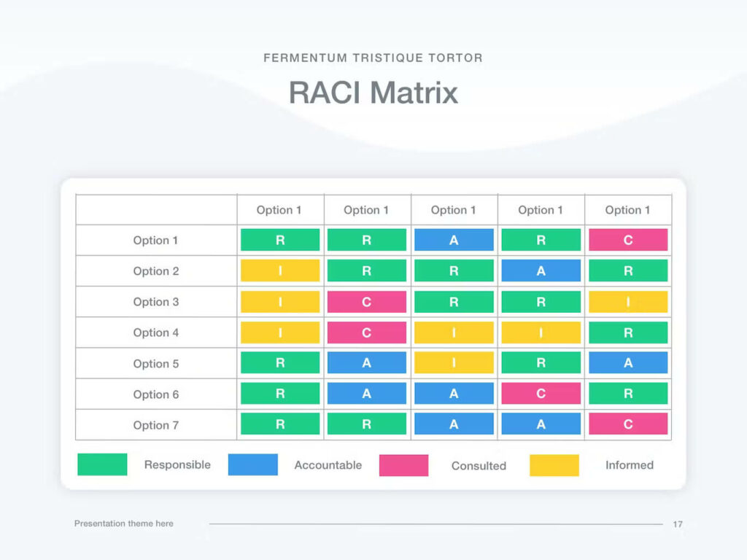The image size is (747, 560).
Task: Select the Option 5 row label
Action: click(155, 364)
